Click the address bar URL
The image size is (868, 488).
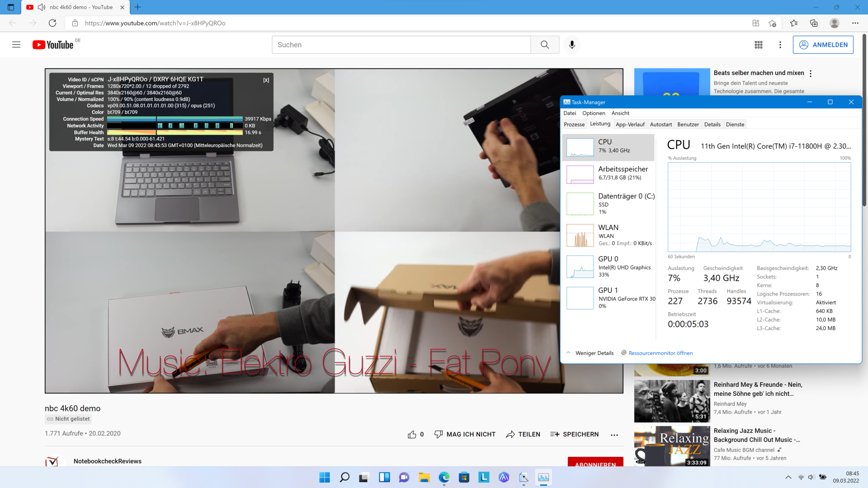coord(155,23)
